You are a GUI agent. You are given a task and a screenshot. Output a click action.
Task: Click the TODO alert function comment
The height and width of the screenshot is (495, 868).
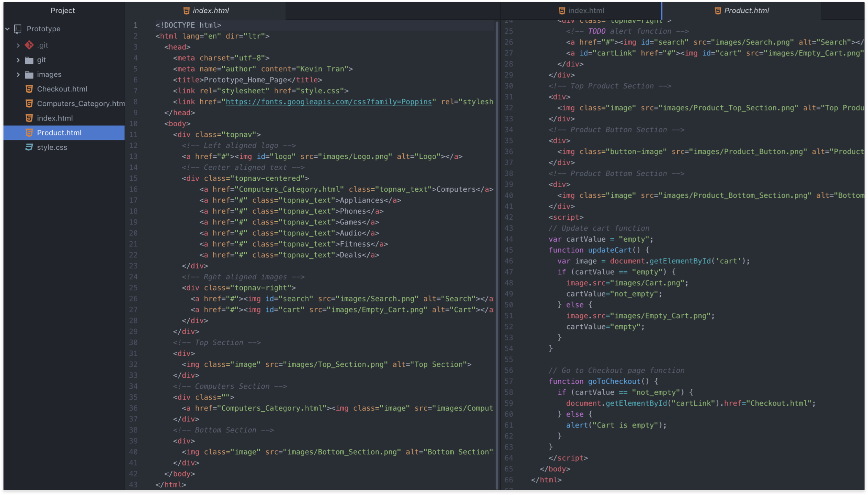click(627, 31)
